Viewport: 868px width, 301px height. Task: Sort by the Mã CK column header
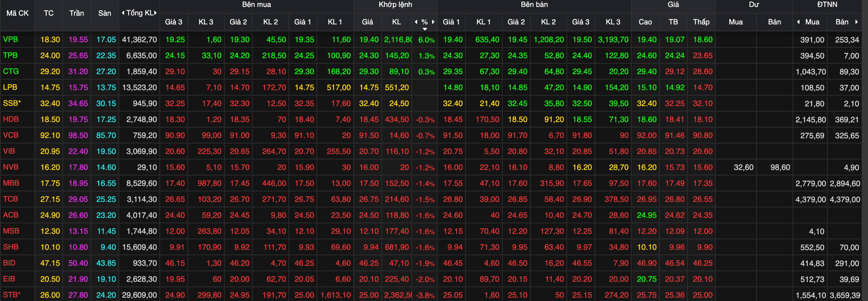17,13
